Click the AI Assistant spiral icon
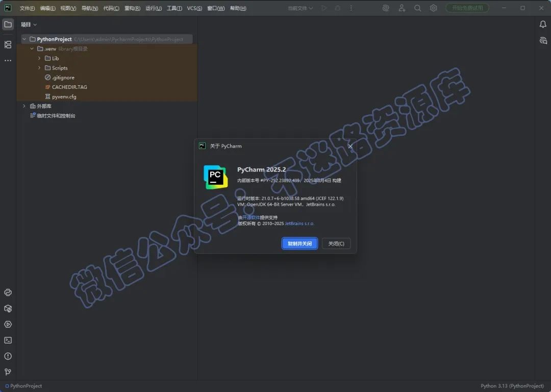Image resolution: width=551 pixels, height=392 pixels. [x=386, y=8]
